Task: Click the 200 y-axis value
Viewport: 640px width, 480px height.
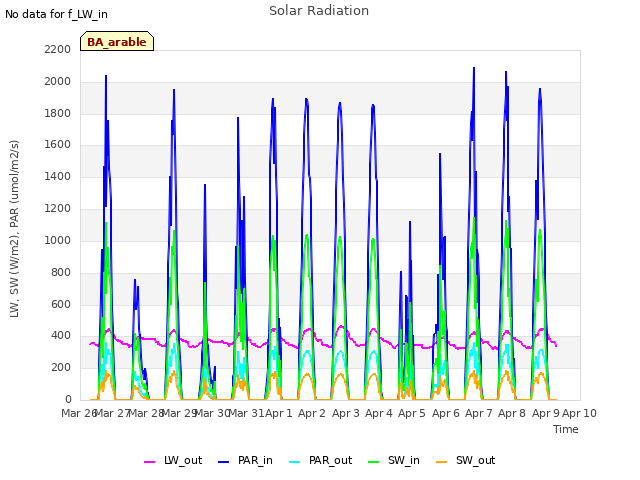Action: tap(61, 367)
